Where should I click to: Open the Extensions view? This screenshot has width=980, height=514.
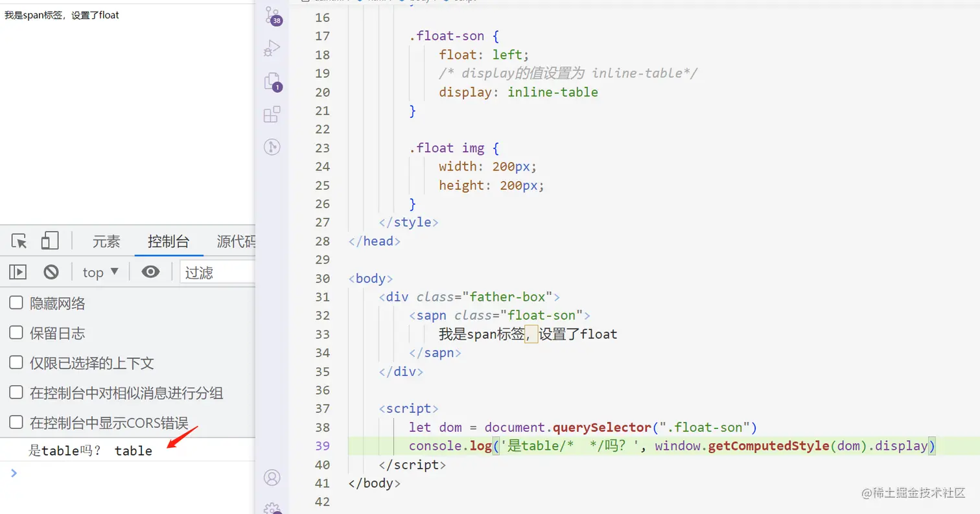pos(272,115)
